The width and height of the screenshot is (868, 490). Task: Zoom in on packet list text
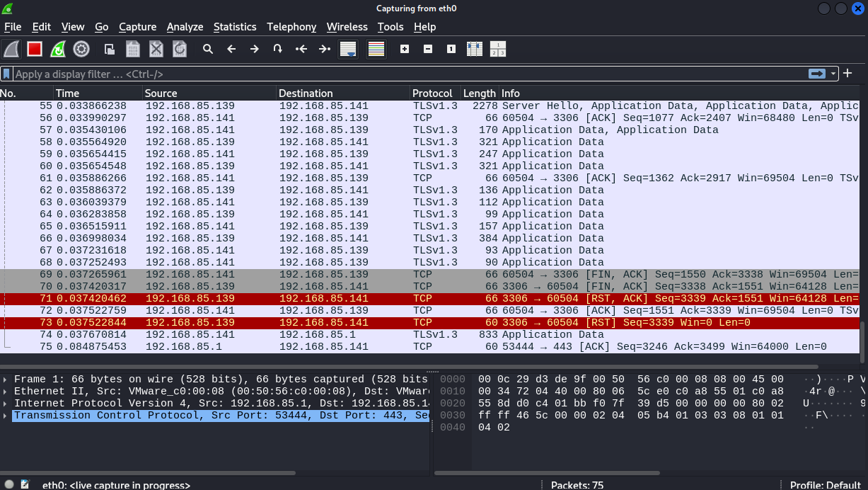[x=405, y=49]
